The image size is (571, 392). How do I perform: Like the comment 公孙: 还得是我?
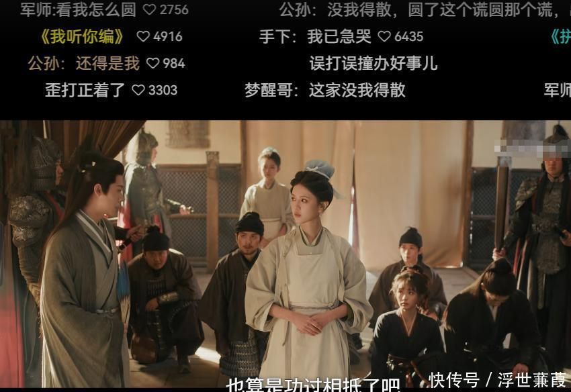152,63
